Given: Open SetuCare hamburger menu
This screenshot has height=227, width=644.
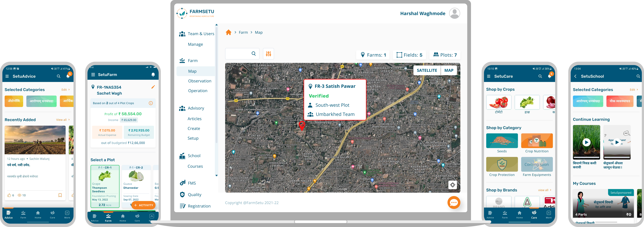Looking at the screenshot, I should pyautogui.click(x=489, y=76).
